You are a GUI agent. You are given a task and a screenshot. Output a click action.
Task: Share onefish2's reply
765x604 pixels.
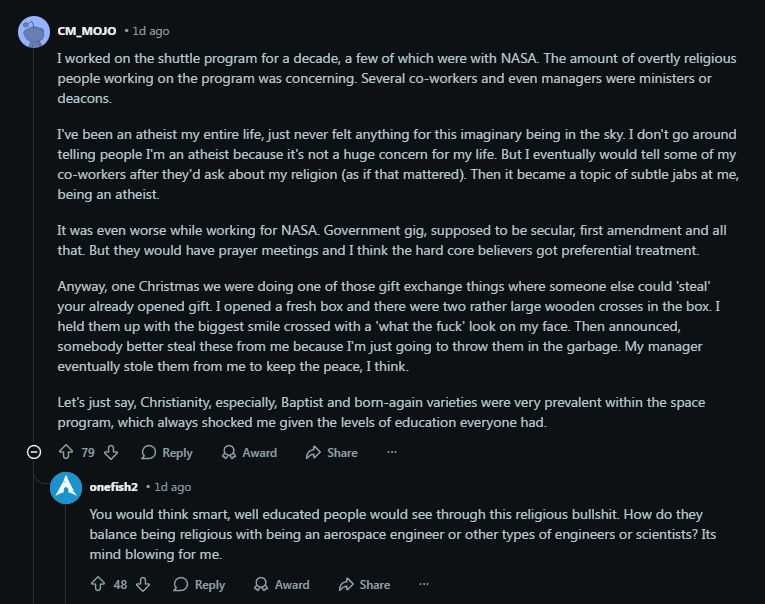coord(364,584)
